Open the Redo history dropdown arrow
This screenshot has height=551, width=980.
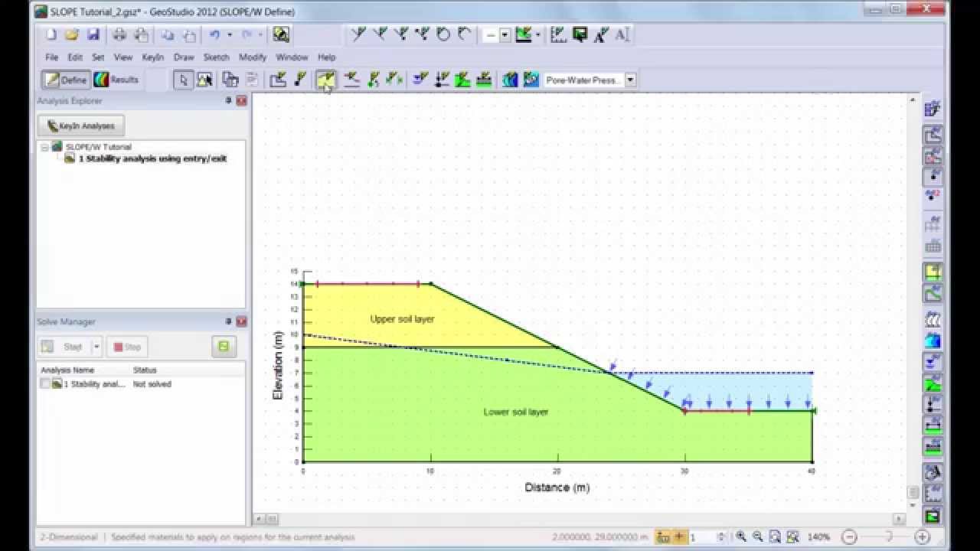pyautogui.click(x=260, y=35)
